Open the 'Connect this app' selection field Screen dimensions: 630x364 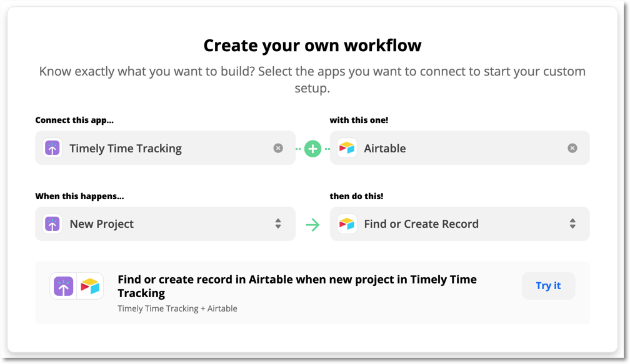(x=166, y=148)
